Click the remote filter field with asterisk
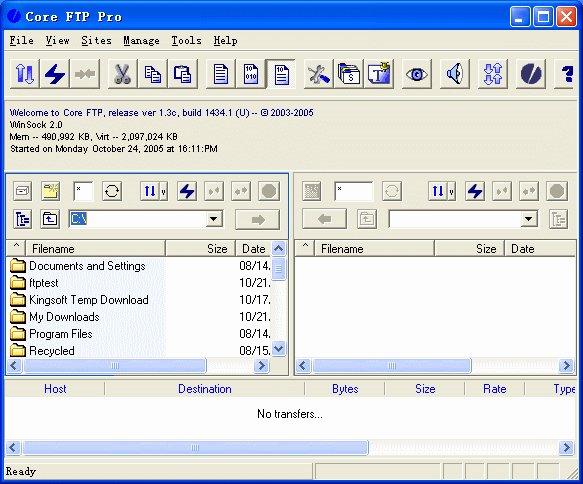Image resolution: width=583 pixels, height=484 pixels. (353, 191)
